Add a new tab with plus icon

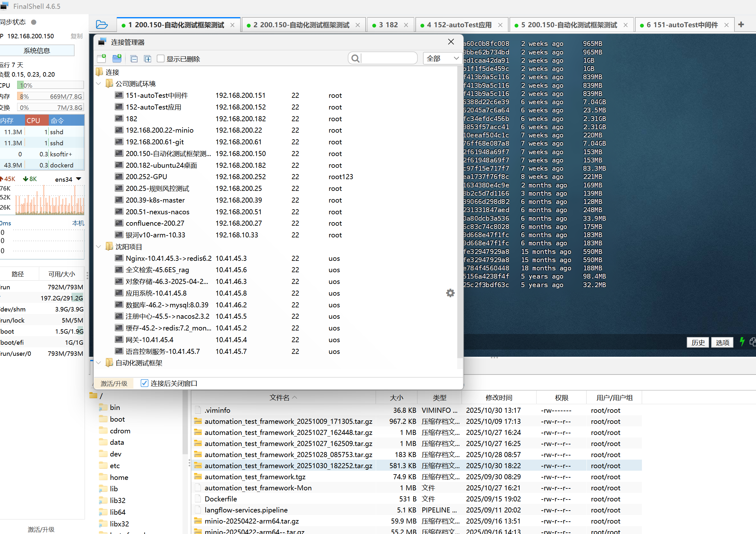point(741,25)
